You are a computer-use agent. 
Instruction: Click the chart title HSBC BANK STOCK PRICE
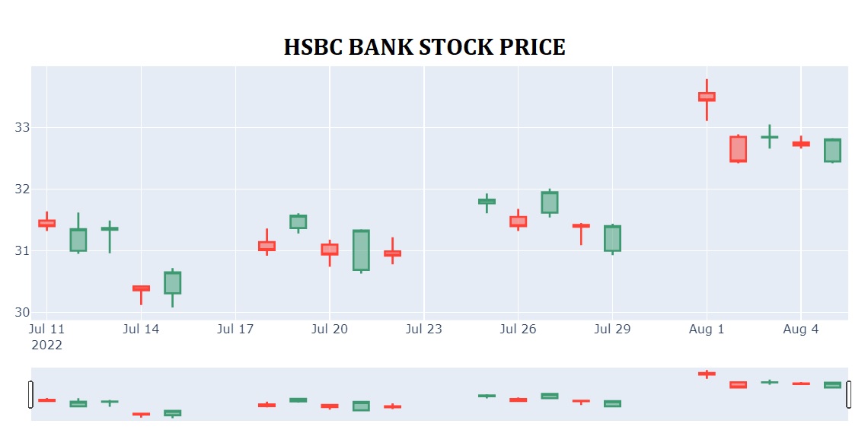pos(425,47)
